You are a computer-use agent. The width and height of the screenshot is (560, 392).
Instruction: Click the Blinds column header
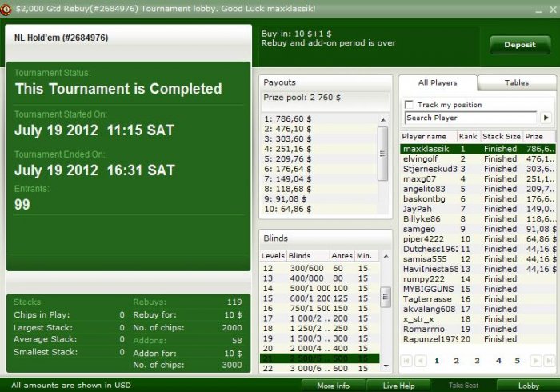coord(308,256)
